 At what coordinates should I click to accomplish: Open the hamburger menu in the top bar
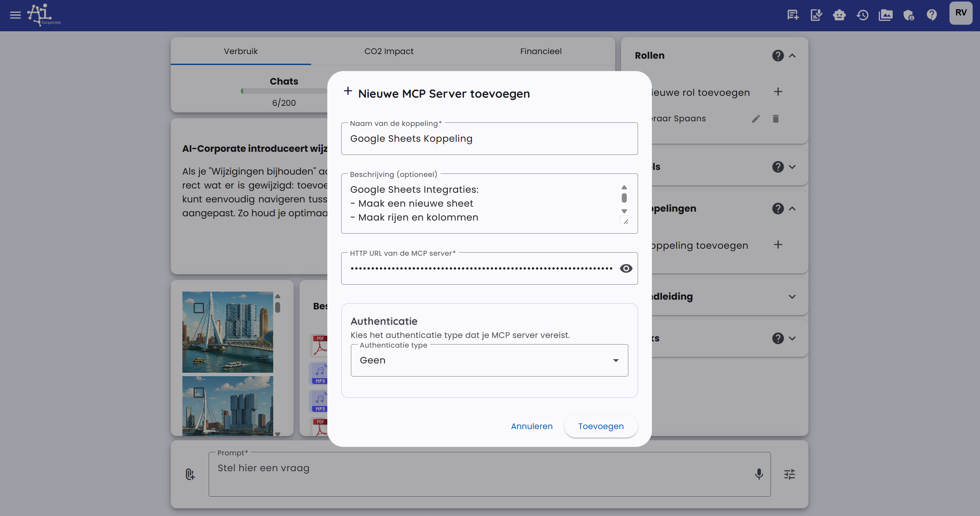click(x=15, y=15)
